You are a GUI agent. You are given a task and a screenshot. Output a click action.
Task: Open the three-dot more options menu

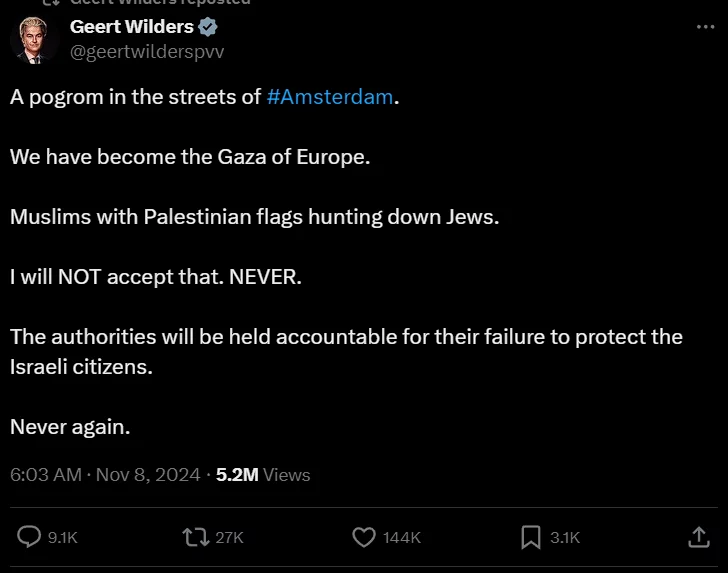pos(705,27)
